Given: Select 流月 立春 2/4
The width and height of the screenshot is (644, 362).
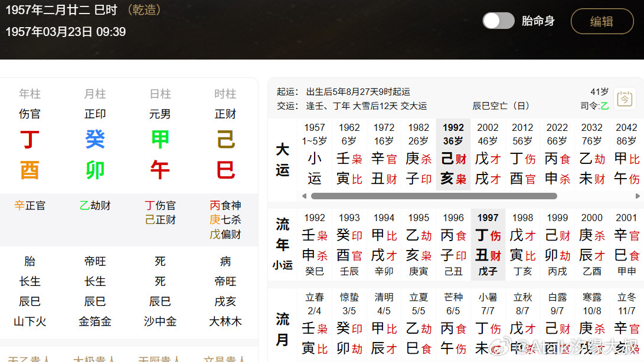Looking at the screenshot, I should [x=314, y=324].
